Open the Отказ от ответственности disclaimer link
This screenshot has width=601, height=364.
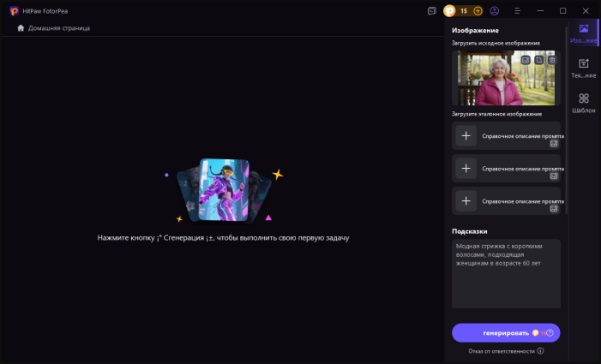506,351
